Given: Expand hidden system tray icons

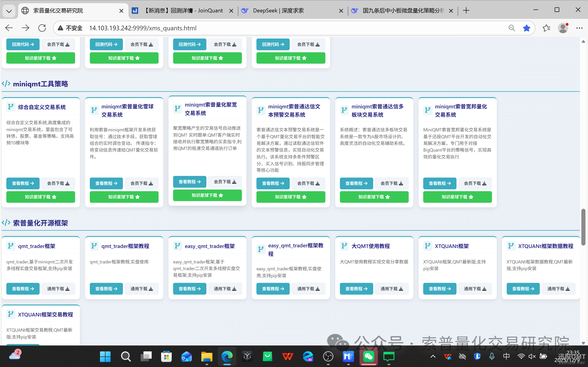Looking at the screenshot, I should 433,357.
